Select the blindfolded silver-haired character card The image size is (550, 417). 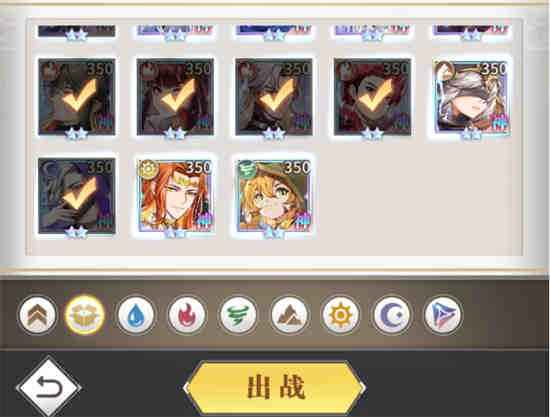tap(471, 97)
